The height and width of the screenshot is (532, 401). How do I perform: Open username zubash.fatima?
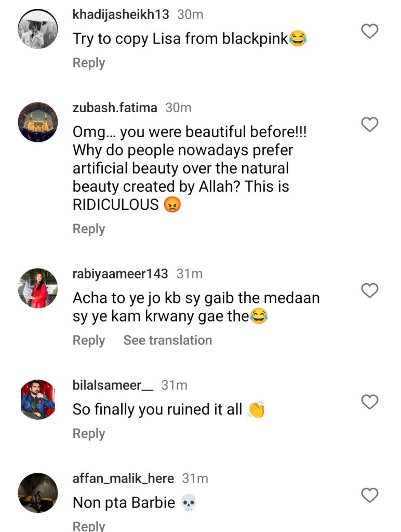point(115,108)
